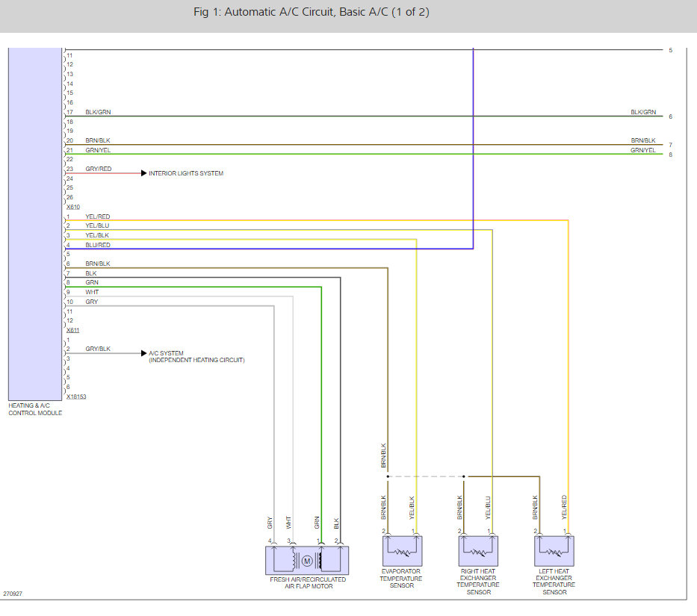Click the BLU/RED wire label at pin 4
The height and width of the screenshot is (616, 697).
tap(97, 245)
